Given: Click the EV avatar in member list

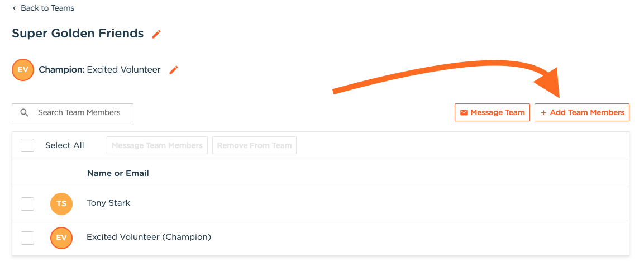Looking at the screenshot, I should coord(61,238).
